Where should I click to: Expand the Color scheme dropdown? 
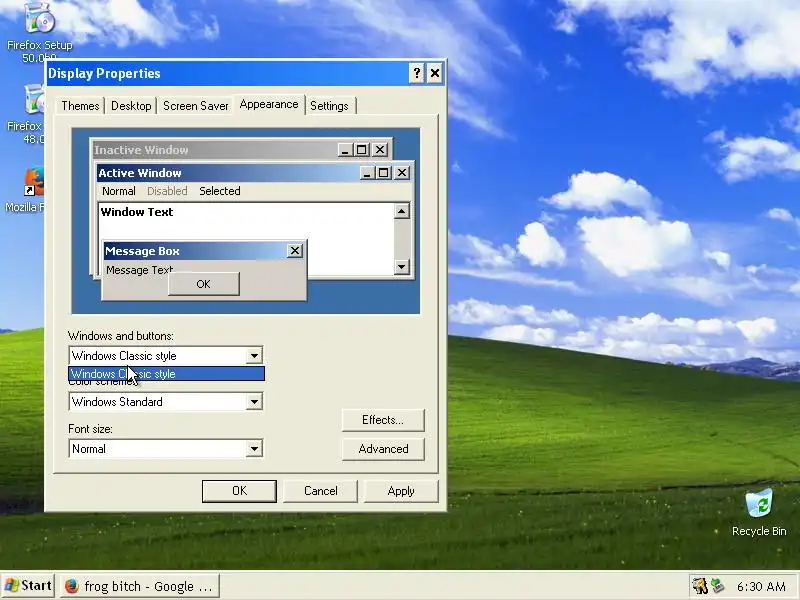[x=254, y=402]
